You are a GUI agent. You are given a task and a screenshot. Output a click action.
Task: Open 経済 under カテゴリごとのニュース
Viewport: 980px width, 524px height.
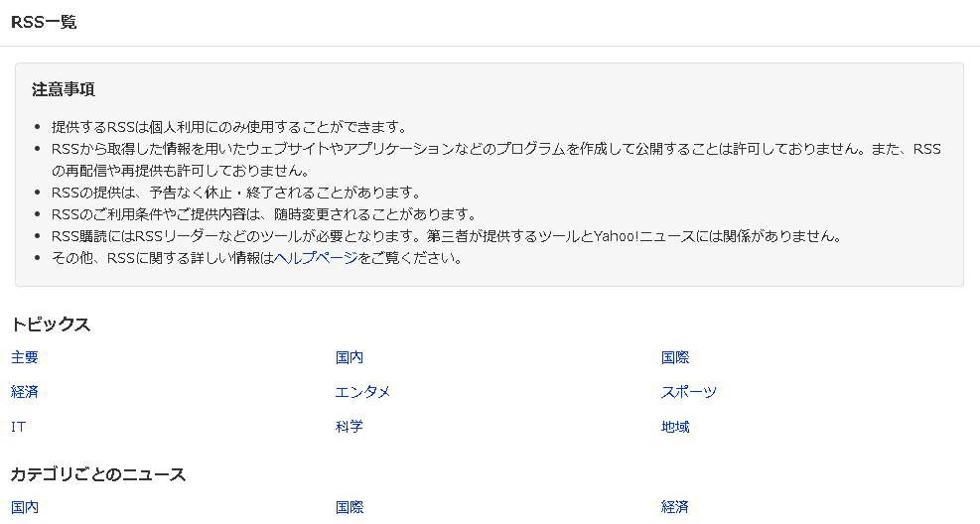point(675,507)
